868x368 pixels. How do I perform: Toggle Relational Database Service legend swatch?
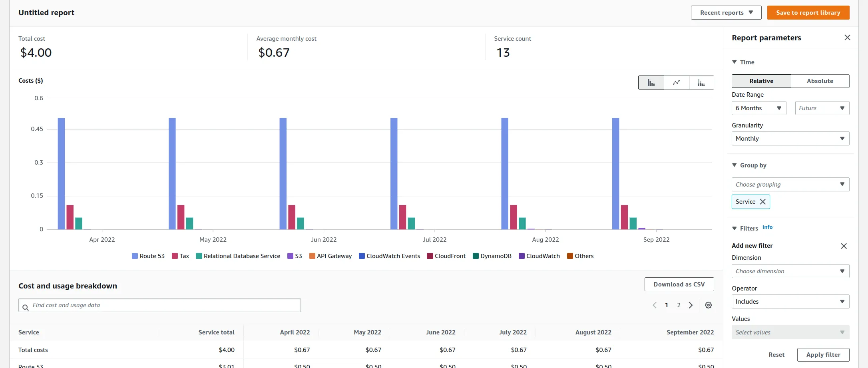click(x=199, y=256)
